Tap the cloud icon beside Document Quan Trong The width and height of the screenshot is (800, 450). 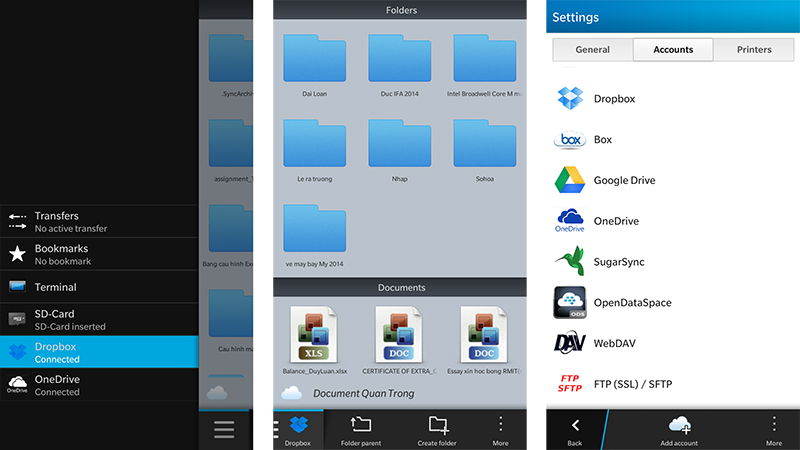point(292,393)
